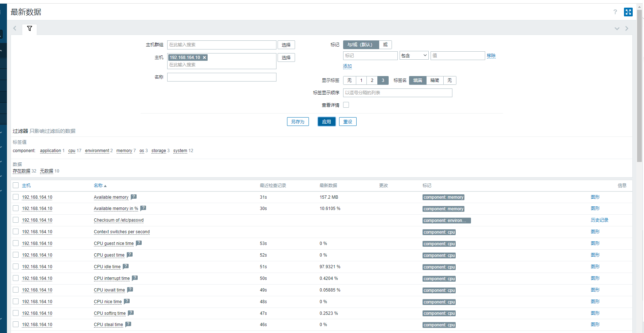Open 历史记录 for Checksum of /etc/passwd
The height and width of the screenshot is (333, 644).
(600, 220)
